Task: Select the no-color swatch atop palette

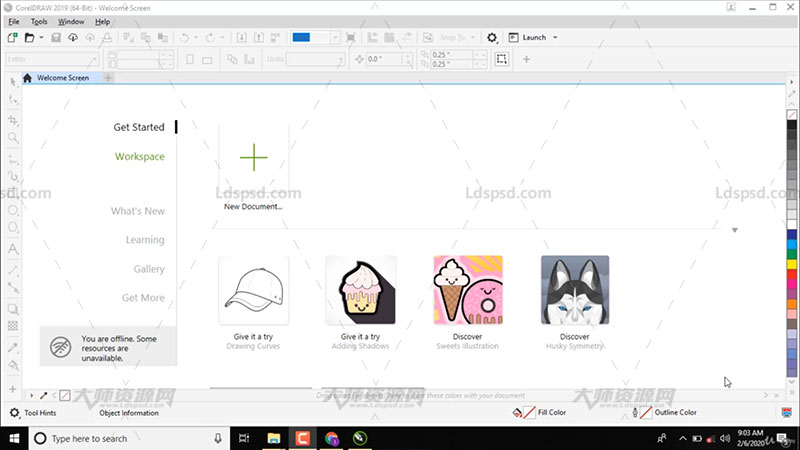Action: [792, 115]
